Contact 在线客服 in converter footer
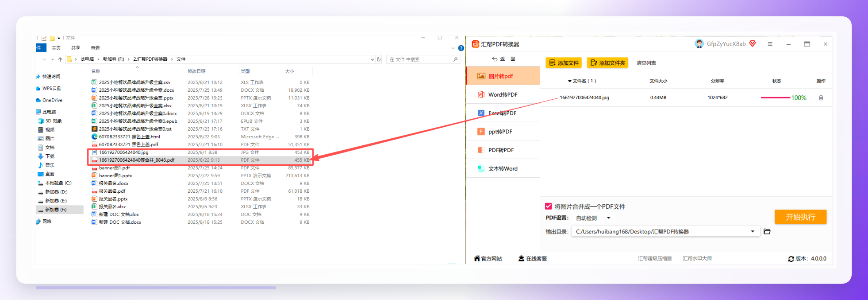Screen dimensions: 868x300 point(533,258)
